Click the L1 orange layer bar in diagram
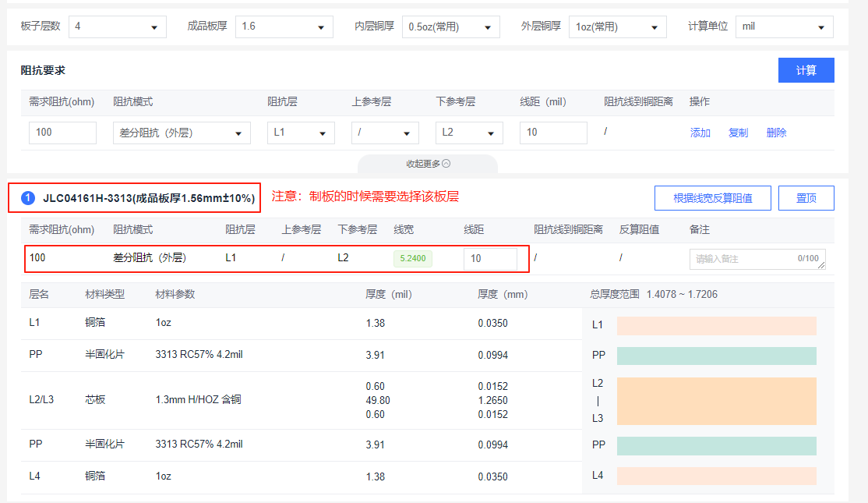Viewport: 868px width, 503px height. (716, 326)
